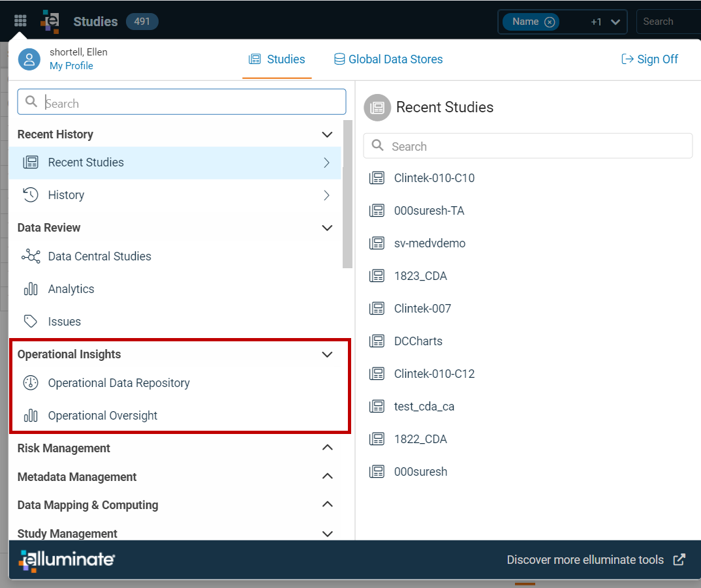Click Discover more elluminate tools link
The width and height of the screenshot is (701, 588).
tap(585, 560)
